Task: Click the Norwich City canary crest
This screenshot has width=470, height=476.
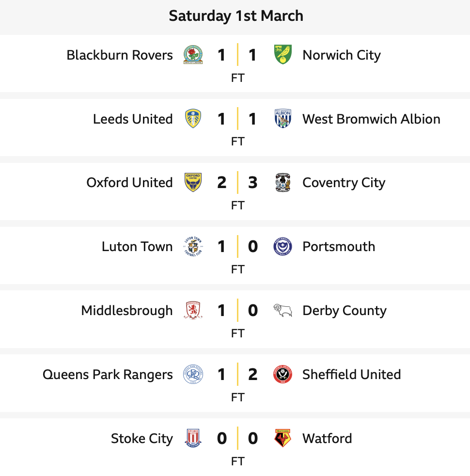Action: pyautogui.click(x=282, y=55)
